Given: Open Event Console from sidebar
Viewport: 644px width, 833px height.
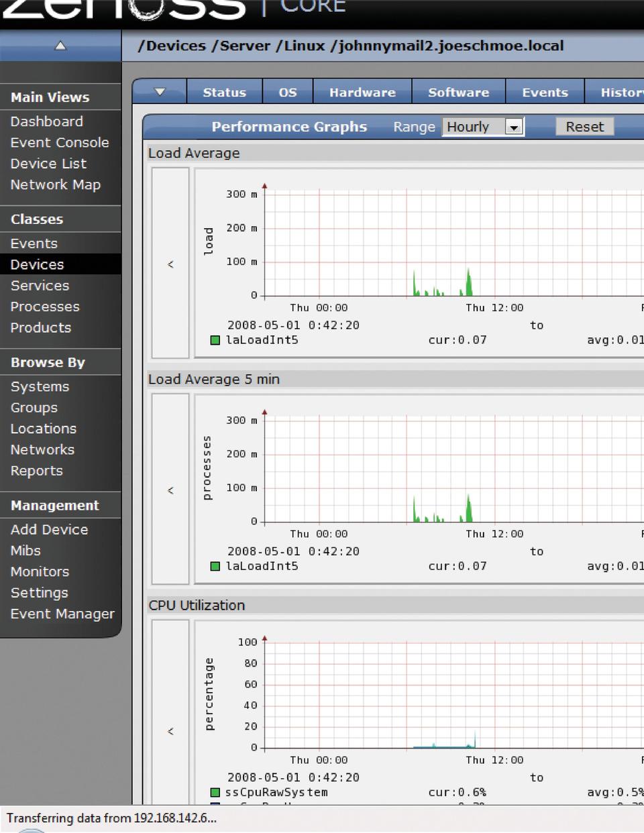Looking at the screenshot, I should pos(60,142).
